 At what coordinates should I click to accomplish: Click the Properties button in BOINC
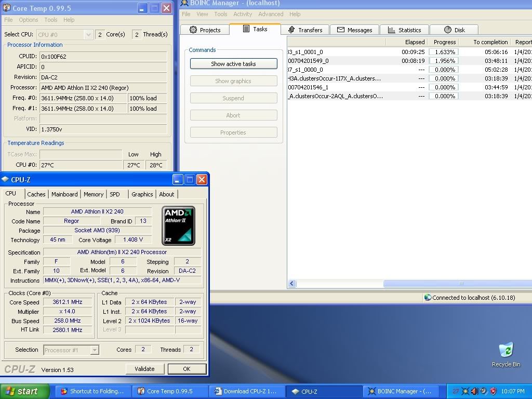pyautogui.click(x=233, y=132)
